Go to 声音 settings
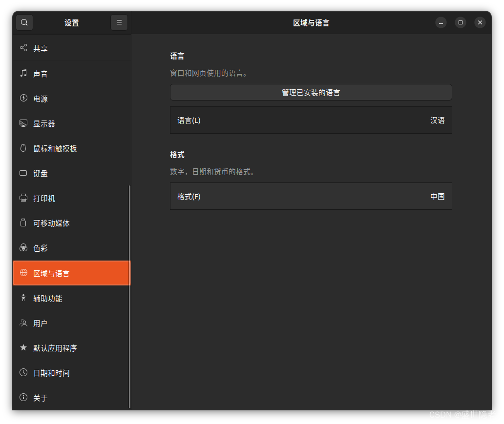The width and height of the screenshot is (504, 424). click(x=71, y=73)
